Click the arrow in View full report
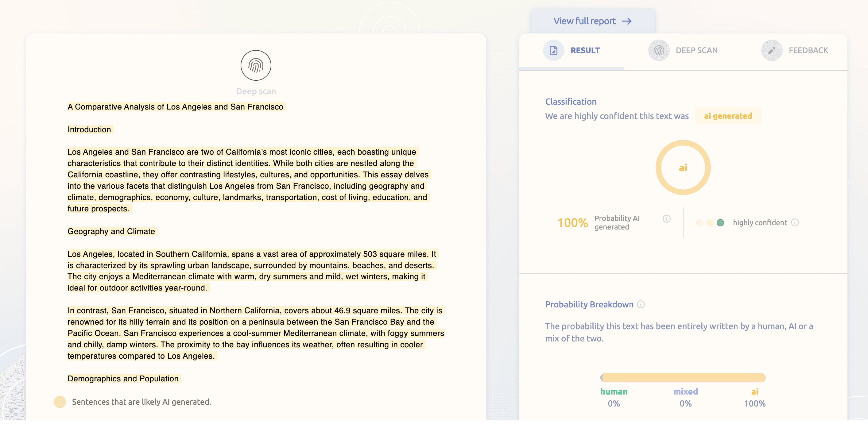The height and width of the screenshot is (424, 868). point(627,21)
